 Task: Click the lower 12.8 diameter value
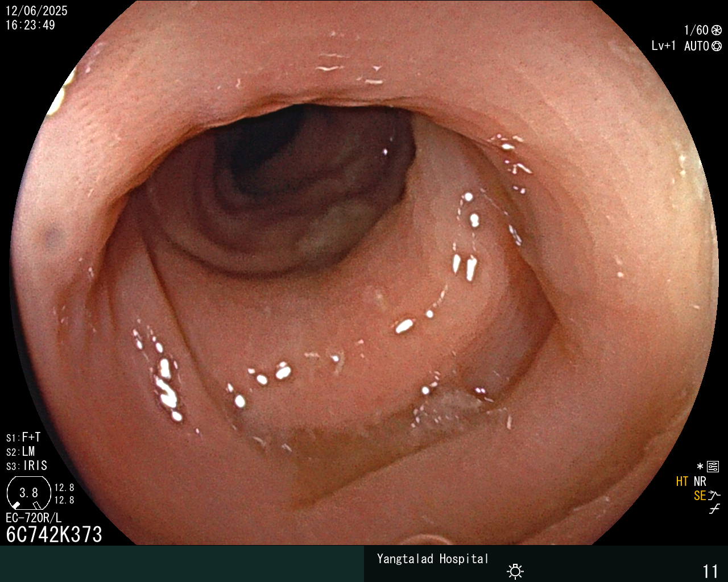tap(64, 500)
